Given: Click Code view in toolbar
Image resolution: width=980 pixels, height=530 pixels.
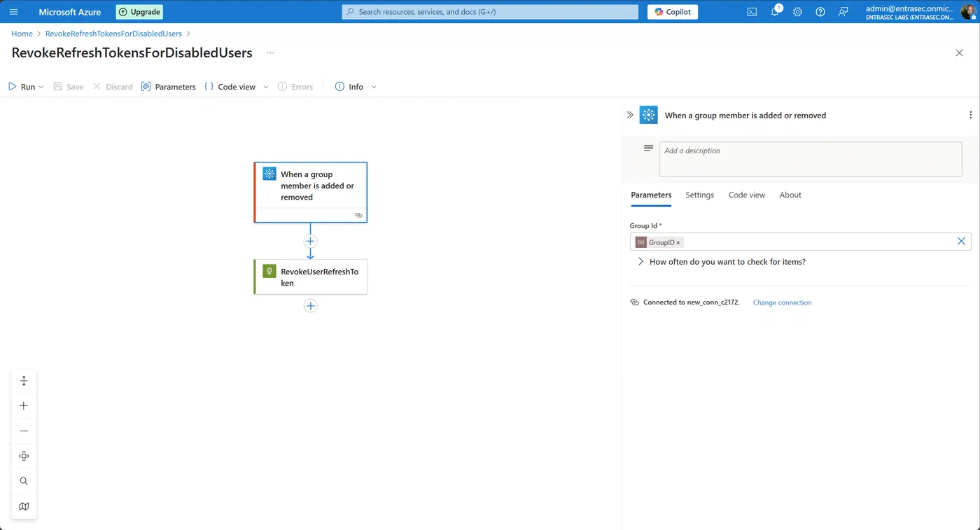Looking at the screenshot, I should point(230,87).
